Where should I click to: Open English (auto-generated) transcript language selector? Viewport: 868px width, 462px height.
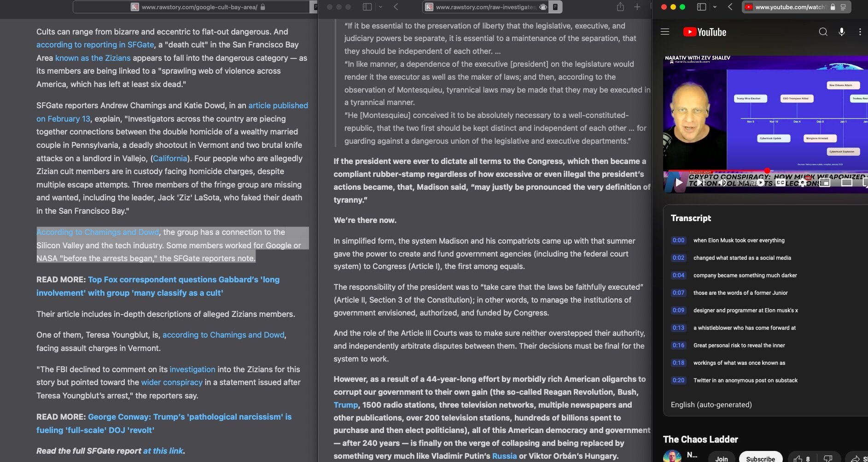[711, 404]
